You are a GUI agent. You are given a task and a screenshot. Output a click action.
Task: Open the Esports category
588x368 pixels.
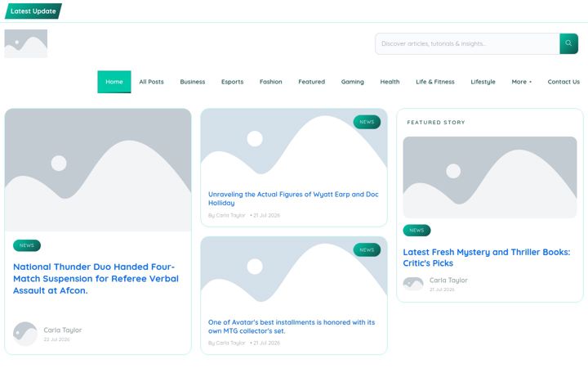tap(232, 82)
